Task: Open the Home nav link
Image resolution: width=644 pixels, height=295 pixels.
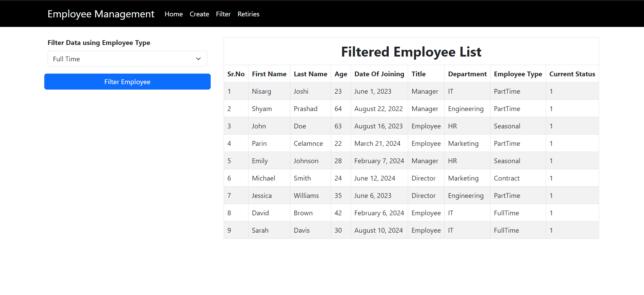Action: [x=174, y=14]
